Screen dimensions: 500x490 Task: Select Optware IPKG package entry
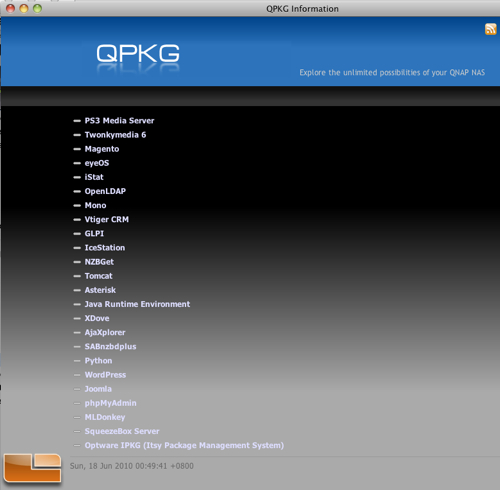pos(184,446)
